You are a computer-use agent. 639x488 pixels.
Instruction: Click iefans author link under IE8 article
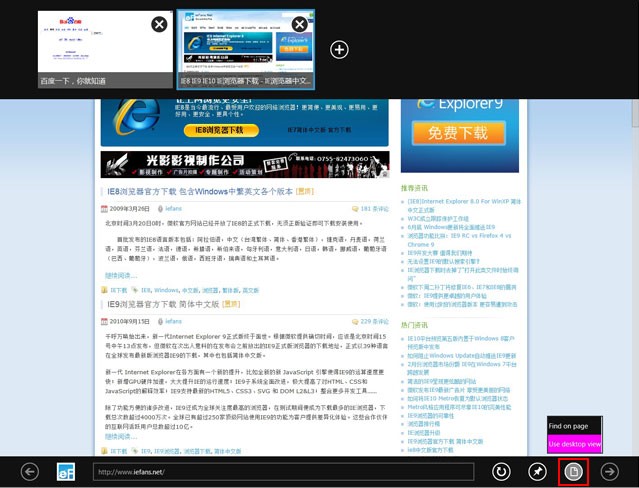[174, 208]
